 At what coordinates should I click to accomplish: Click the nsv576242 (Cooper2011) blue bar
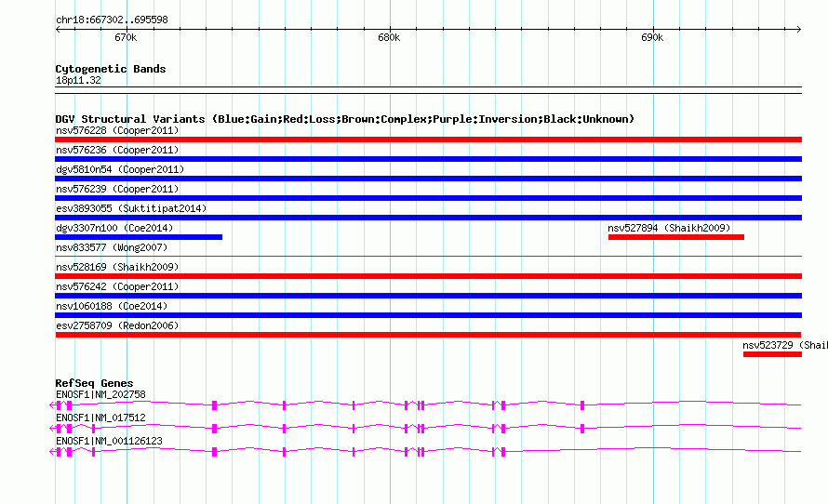(428, 296)
